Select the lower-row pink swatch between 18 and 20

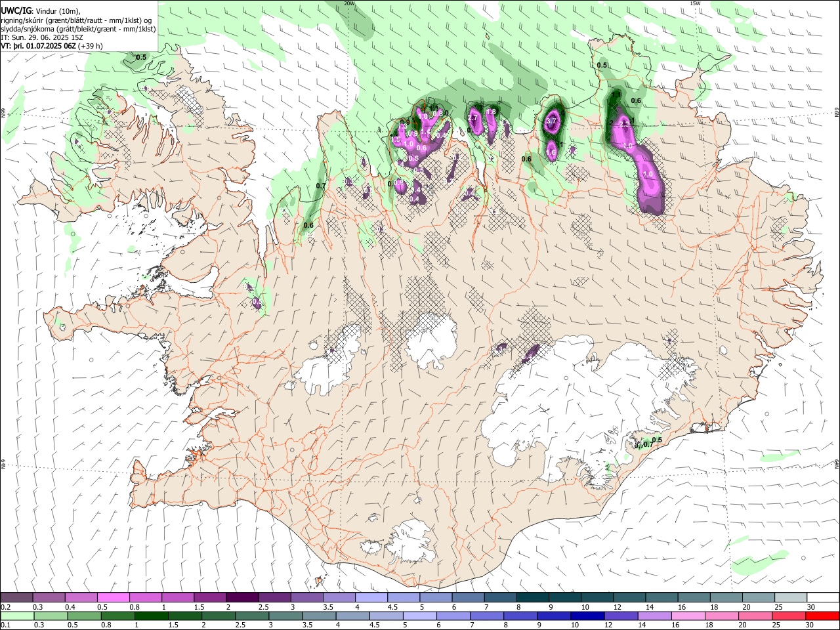721,616
